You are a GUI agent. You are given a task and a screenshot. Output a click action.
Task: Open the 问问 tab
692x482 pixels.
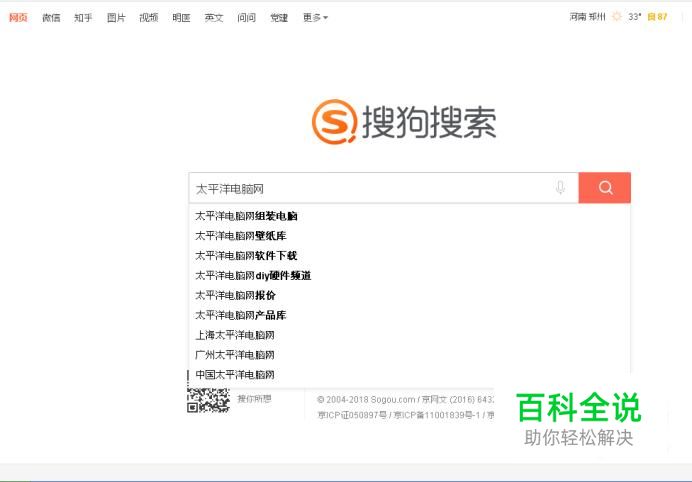[246, 18]
